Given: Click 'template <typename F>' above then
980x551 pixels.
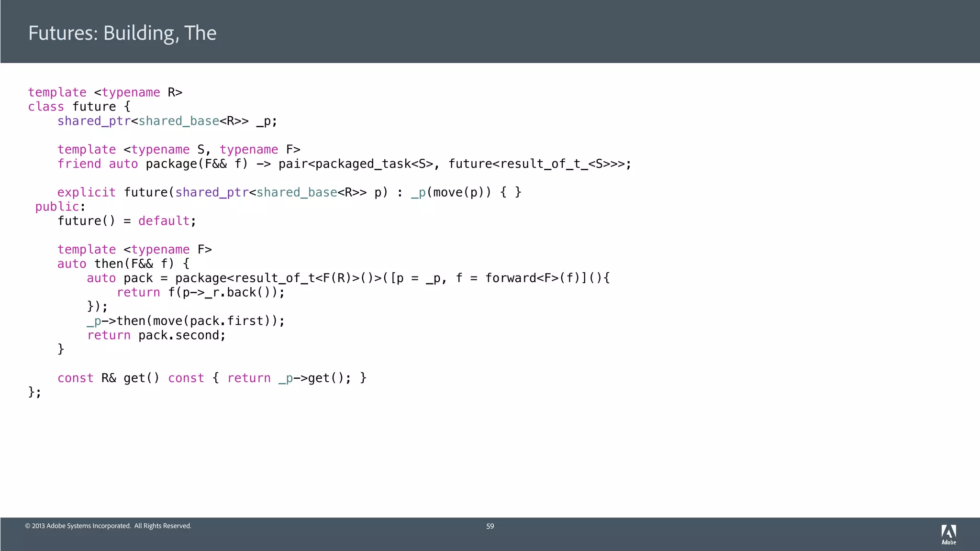Looking at the screenshot, I should coord(134,250).
